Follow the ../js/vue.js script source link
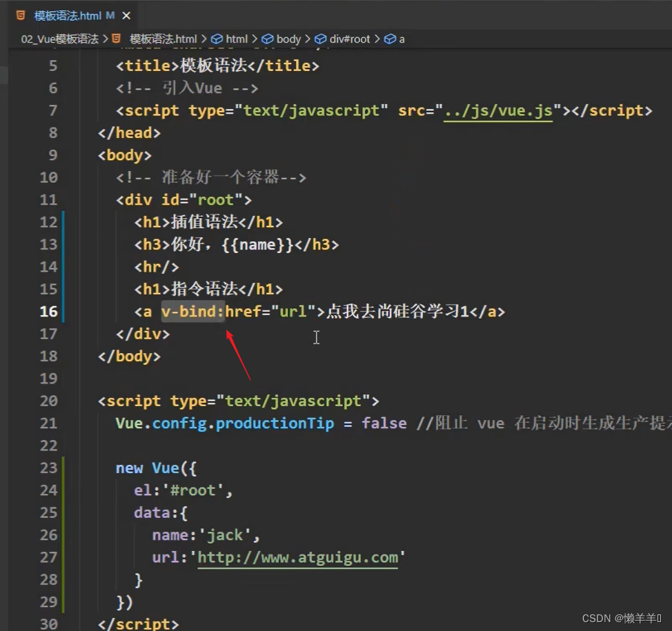 498,110
